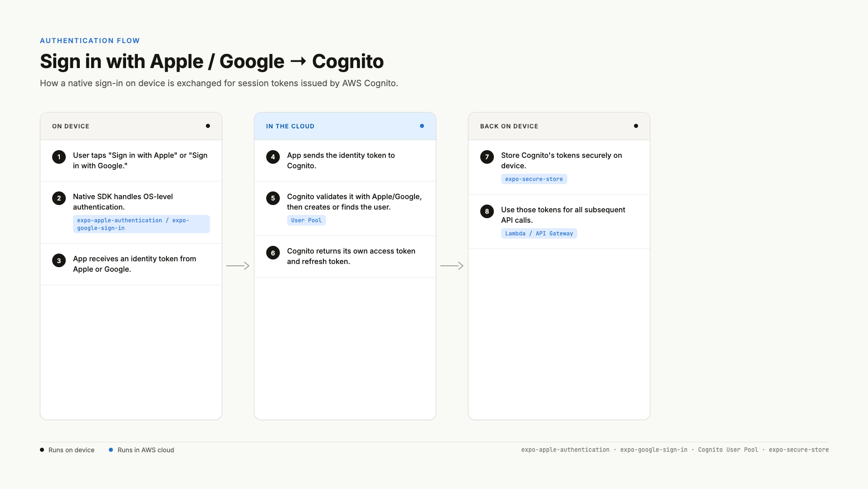
Task: Click the step 4 number badge
Action: 273,157
